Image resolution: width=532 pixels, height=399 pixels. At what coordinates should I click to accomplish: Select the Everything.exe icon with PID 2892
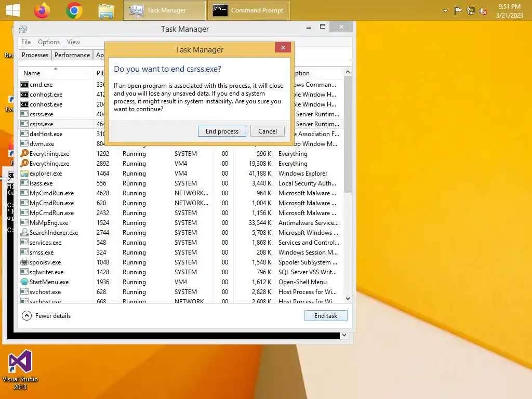(x=24, y=163)
